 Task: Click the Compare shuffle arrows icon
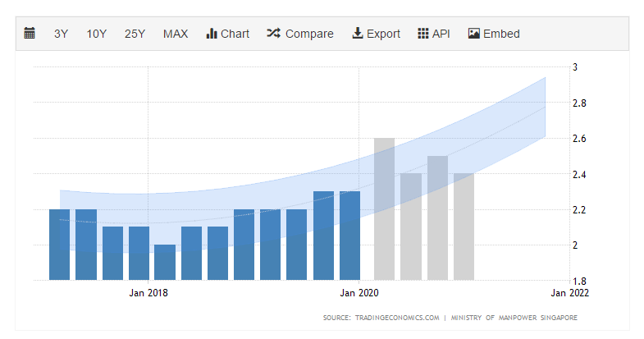pyautogui.click(x=274, y=34)
